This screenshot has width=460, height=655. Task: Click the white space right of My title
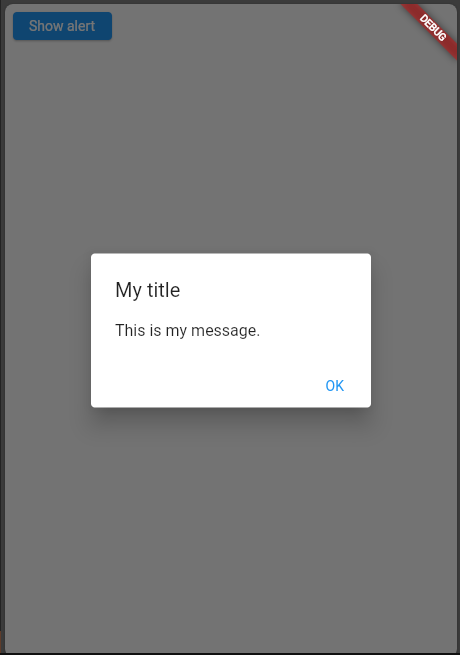[x=274, y=290]
